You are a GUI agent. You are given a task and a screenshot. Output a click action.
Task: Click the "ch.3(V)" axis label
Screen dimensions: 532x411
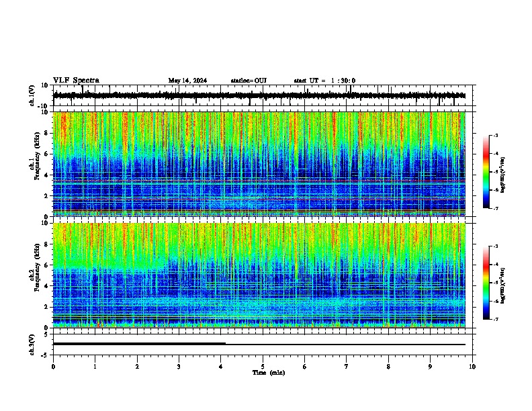tap(32, 345)
